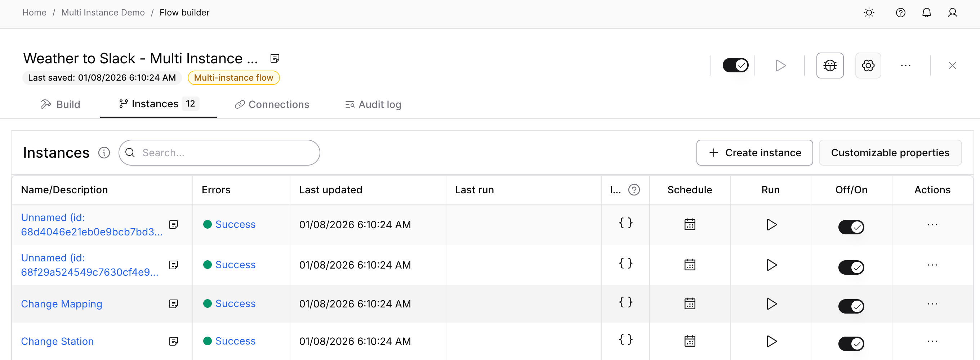The image size is (980, 360).
Task: Switch to the Connections tab
Action: [x=272, y=104]
